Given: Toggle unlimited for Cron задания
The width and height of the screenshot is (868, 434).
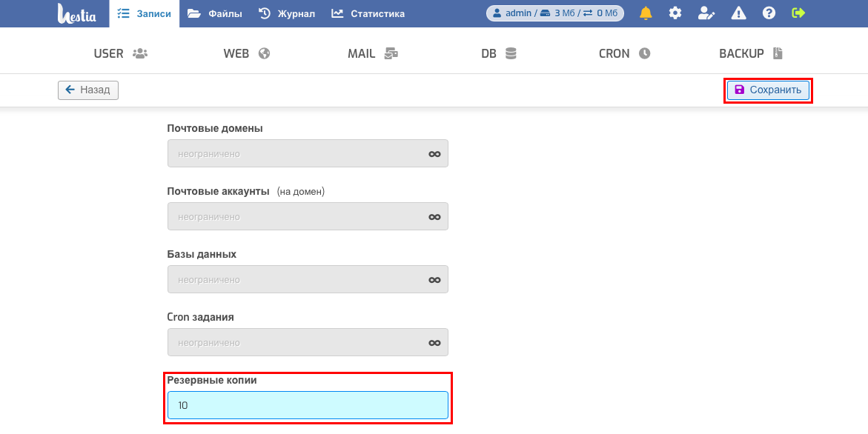Looking at the screenshot, I should (434, 343).
